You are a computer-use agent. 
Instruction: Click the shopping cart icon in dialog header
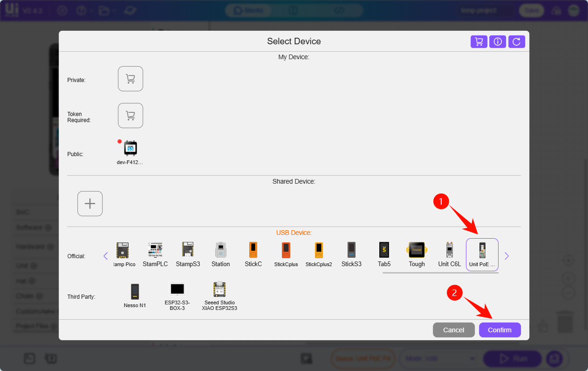479,41
